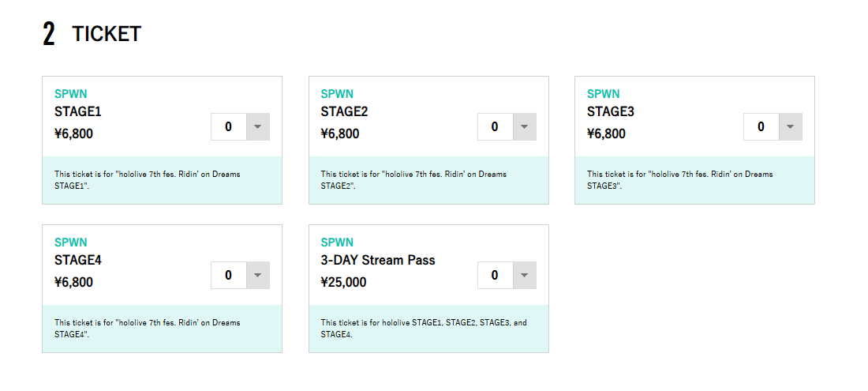Click the STAGE1 quantity value field
This screenshot has width=868, height=391.
pos(229,127)
